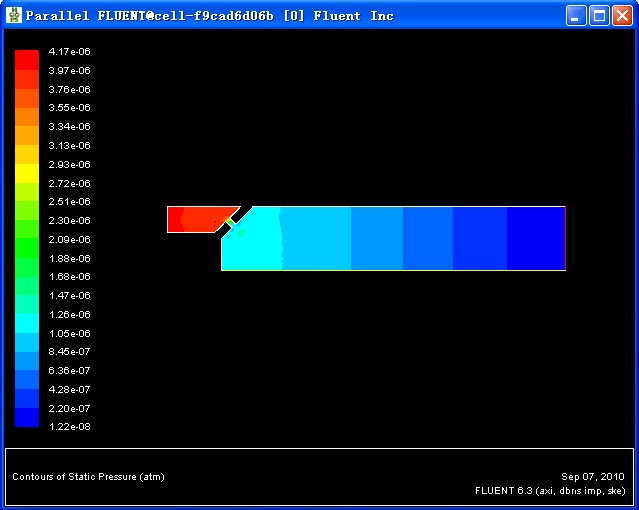This screenshot has height=510, width=639.
Task: Minimize the Fluent graphics window
Action: pyautogui.click(x=576, y=15)
